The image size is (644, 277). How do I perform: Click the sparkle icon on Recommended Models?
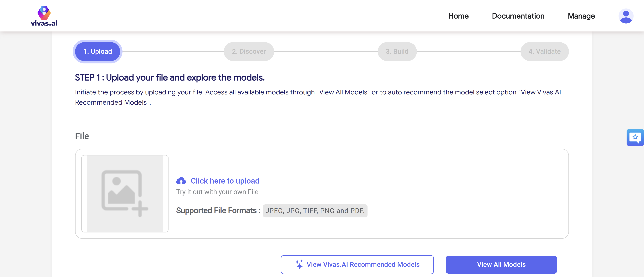pos(299,264)
